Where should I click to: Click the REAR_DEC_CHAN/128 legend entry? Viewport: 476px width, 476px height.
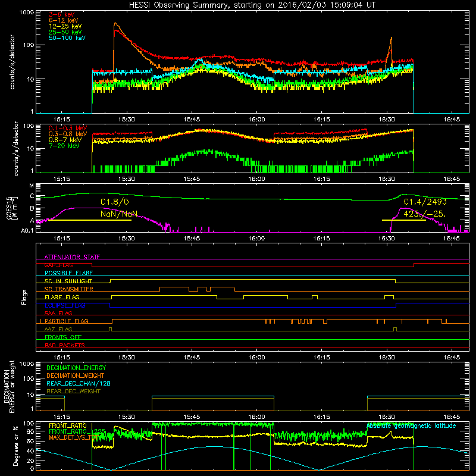pyautogui.click(x=79, y=383)
